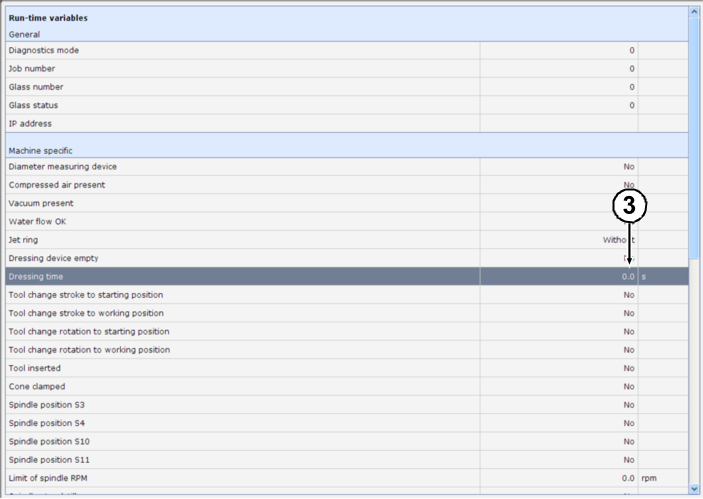The width and height of the screenshot is (703, 499).
Task: Click the empty IP address value field
Action: click(x=560, y=124)
